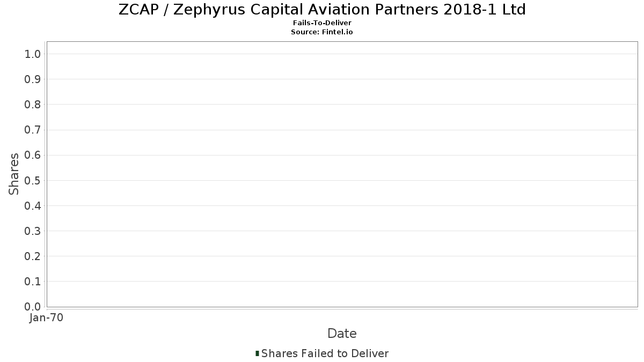The width and height of the screenshot is (644, 362).
Task: Click the 0.0 y-axis tick label
Action: tap(33, 307)
